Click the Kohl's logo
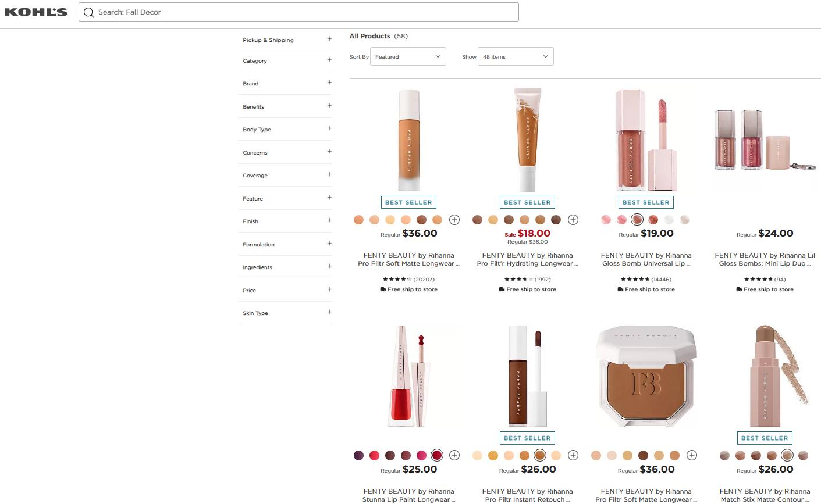Image resolution: width=821 pixels, height=504 pixels. (36, 12)
